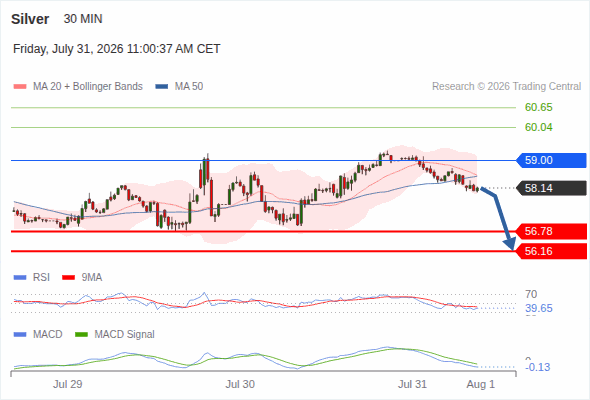Click the 'Jul 29' date axis label
590x400 pixels.
coord(68,385)
